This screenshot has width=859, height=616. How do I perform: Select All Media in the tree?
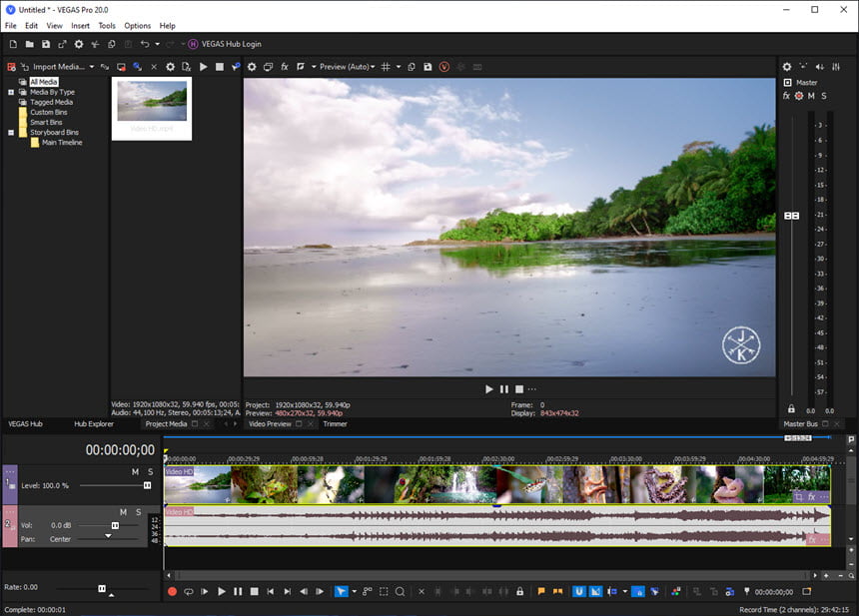(43, 82)
